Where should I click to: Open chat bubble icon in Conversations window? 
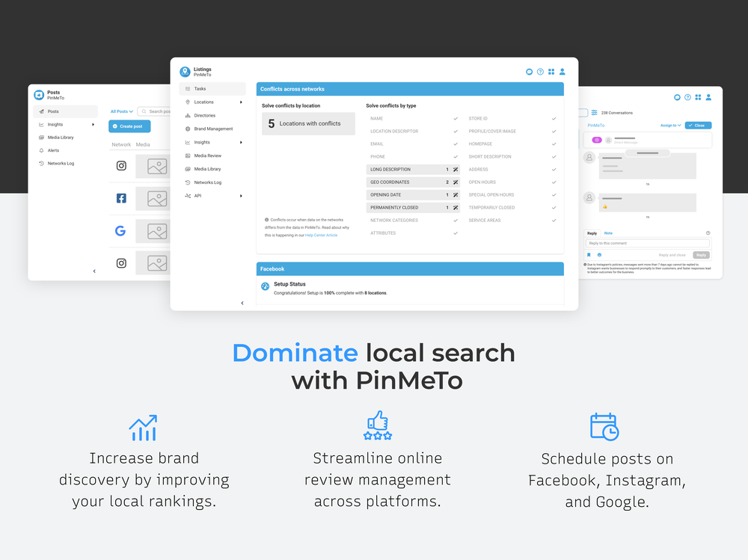point(677,97)
